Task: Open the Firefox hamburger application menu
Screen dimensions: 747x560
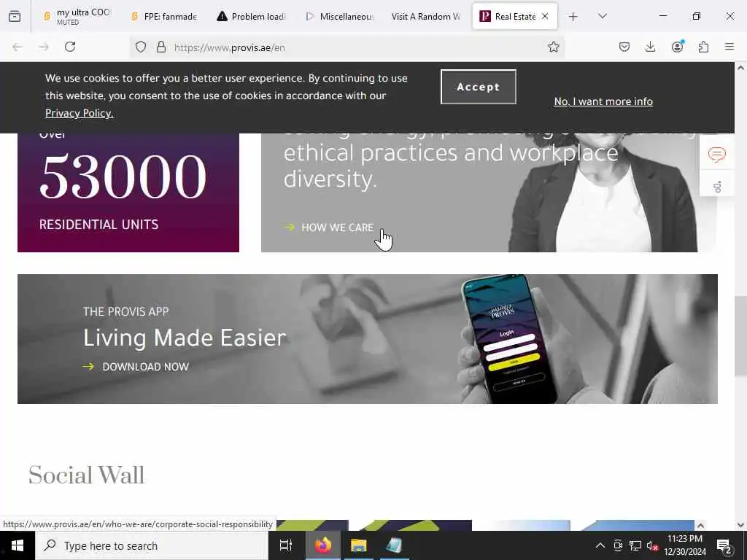Action: 729,47
